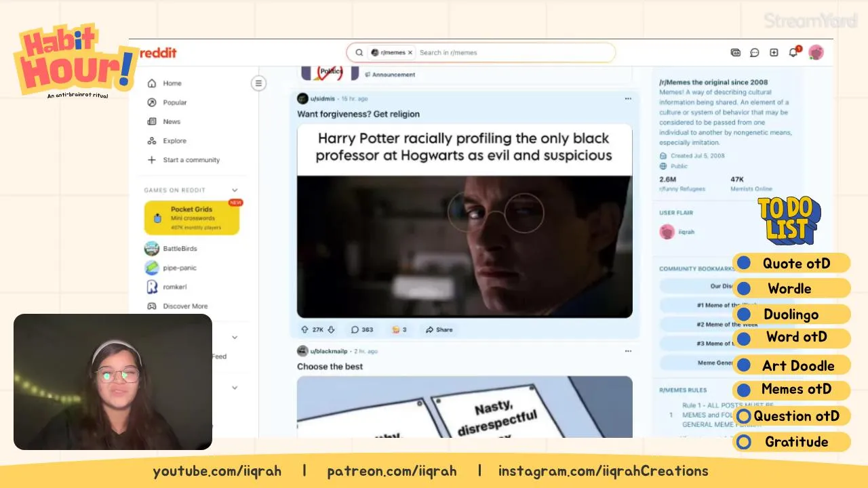Open the Choose the best post title

[330, 367]
